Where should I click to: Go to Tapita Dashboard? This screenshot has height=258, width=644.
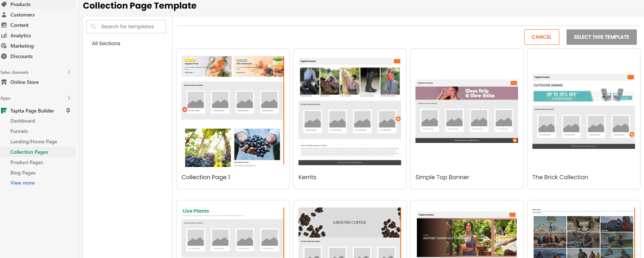(x=23, y=121)
